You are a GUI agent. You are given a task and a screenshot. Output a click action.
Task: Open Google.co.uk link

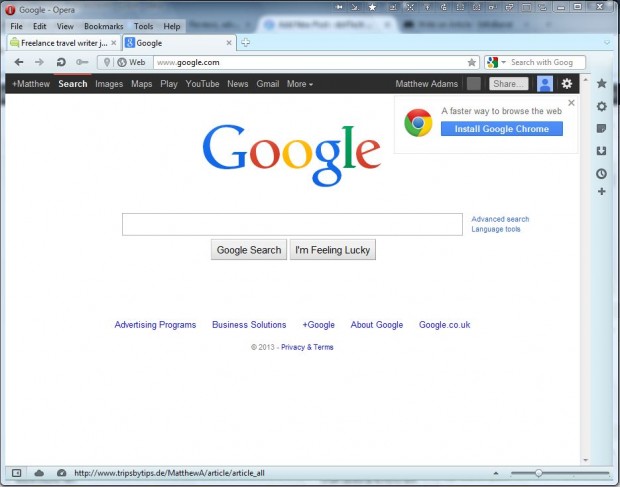pos(444,325)
